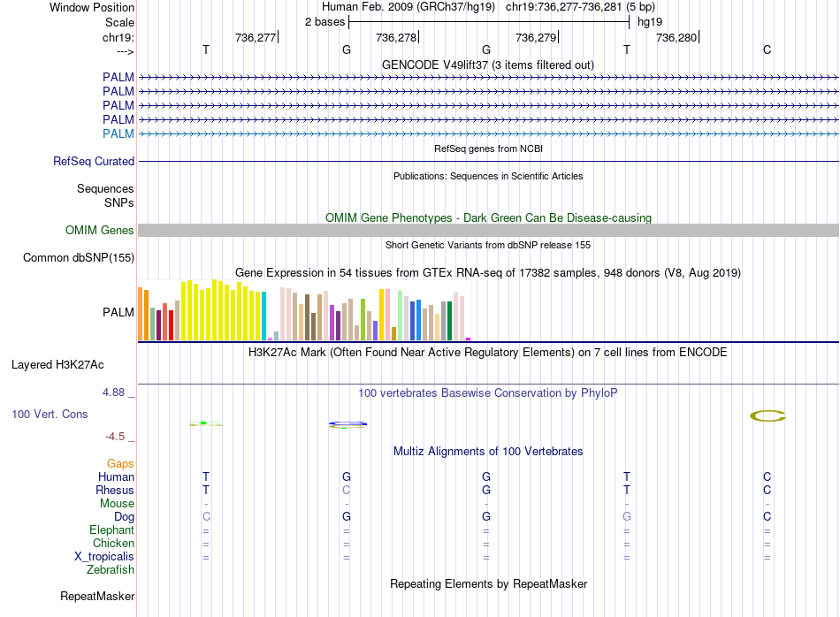The width and height of the screenshot is (840, 617).
Task: Click 'Publications: Sequences in Scientific Articles' title
Action: coord(488,176)
